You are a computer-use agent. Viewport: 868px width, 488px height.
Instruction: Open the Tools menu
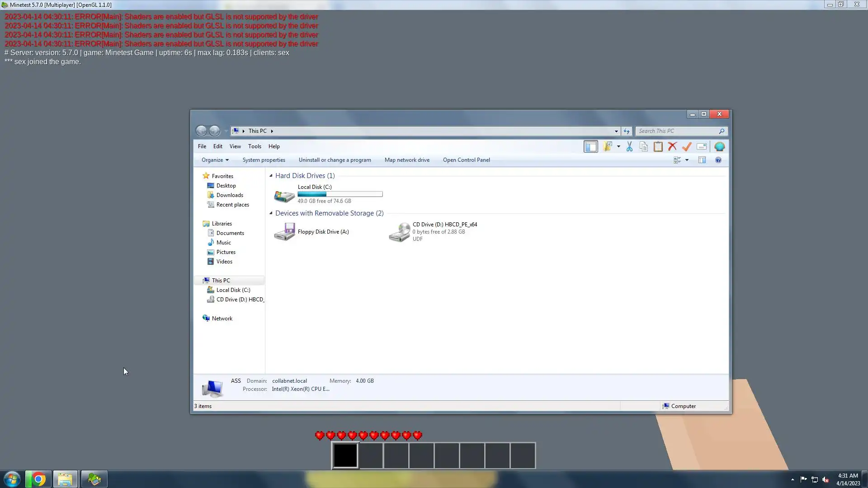[255, 146]
